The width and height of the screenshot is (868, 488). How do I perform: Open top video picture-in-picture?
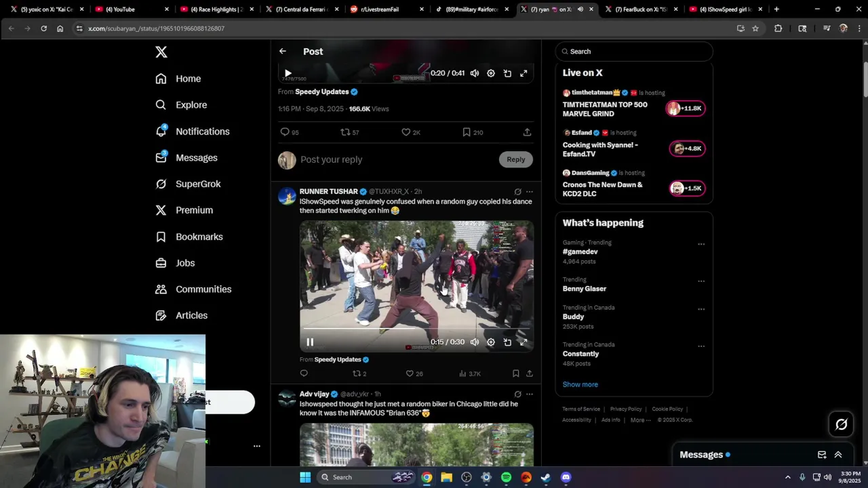point(507,73)
